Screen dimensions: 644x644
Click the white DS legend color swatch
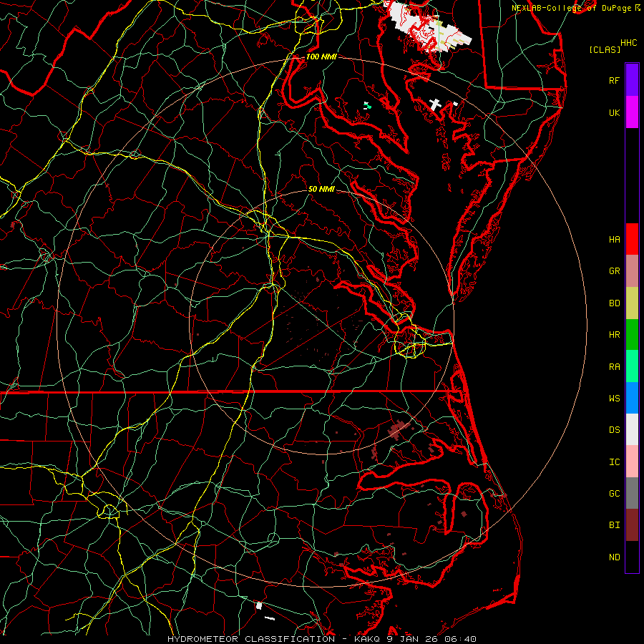pyautogui.click(x=632, y=429)
